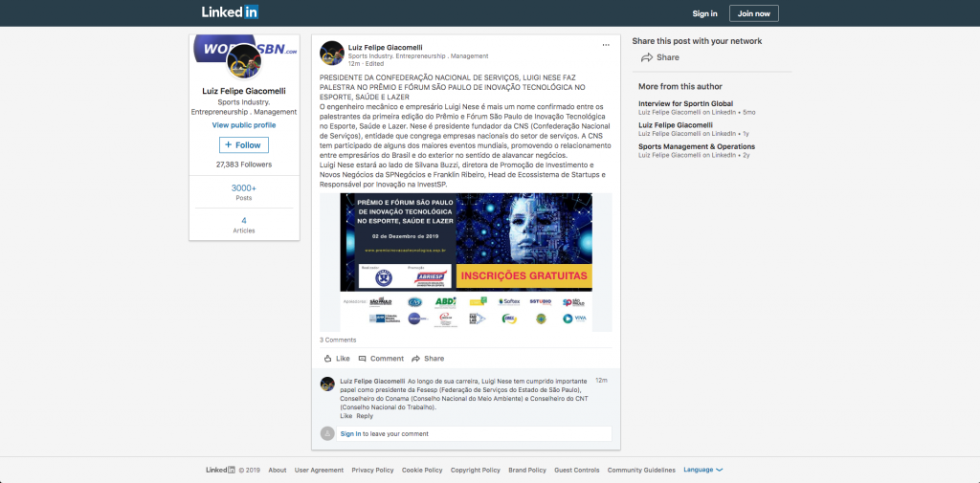
Task: Click the post author's avatar at post top
Action: 332,54
